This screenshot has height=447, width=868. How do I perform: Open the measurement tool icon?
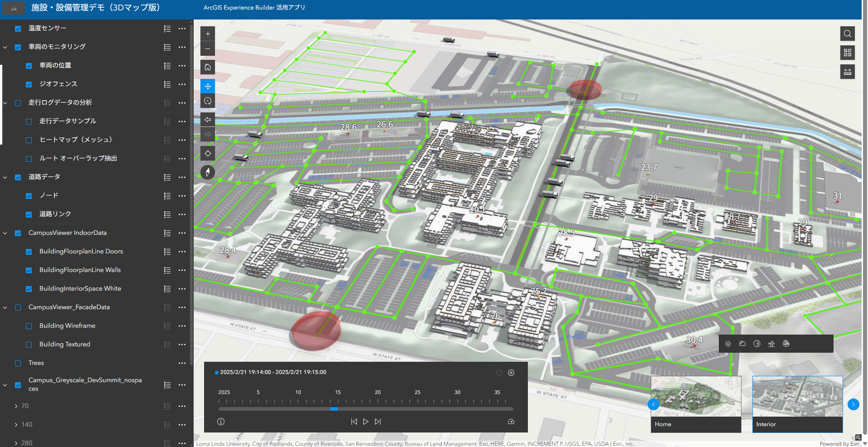coord(847,72)
